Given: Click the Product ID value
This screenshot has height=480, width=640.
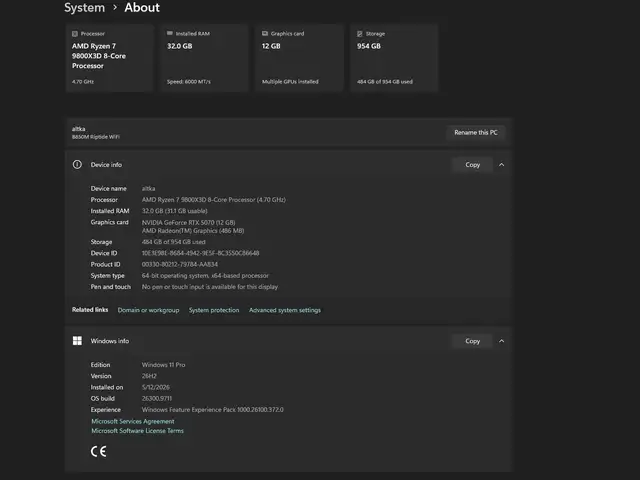Looking at the screenshot, I should [180, 264].
